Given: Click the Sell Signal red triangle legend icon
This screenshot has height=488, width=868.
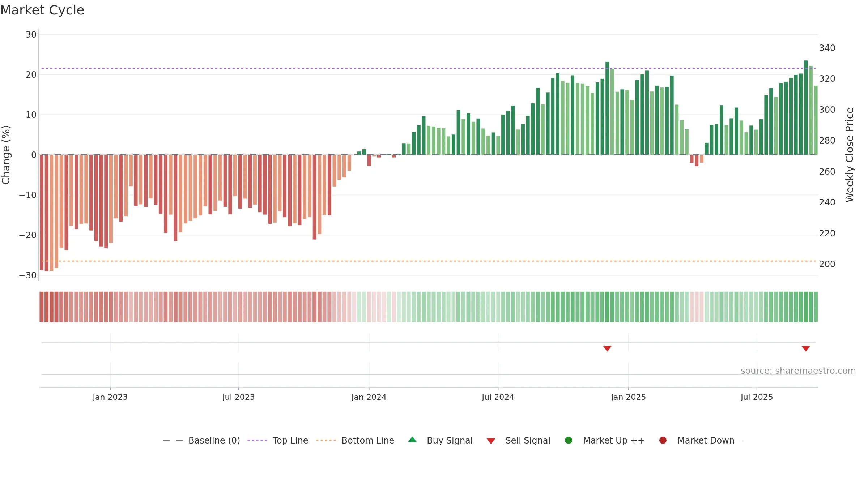Looking at the screenshot, I should point(491,441).
